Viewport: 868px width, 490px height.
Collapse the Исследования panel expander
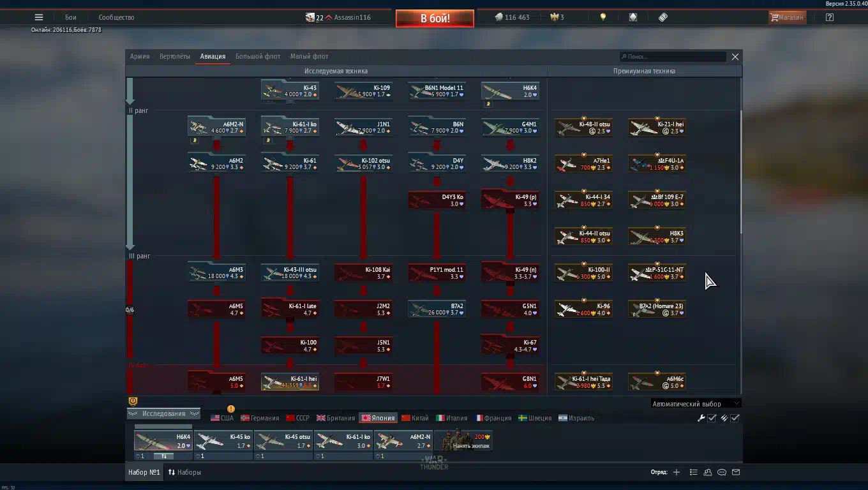(x=164, y=413)
